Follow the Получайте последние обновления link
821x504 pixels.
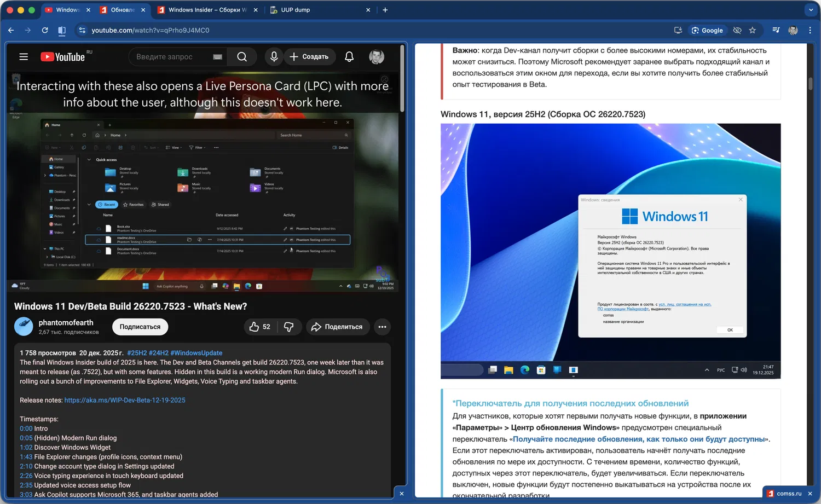(x=639, y=439)
